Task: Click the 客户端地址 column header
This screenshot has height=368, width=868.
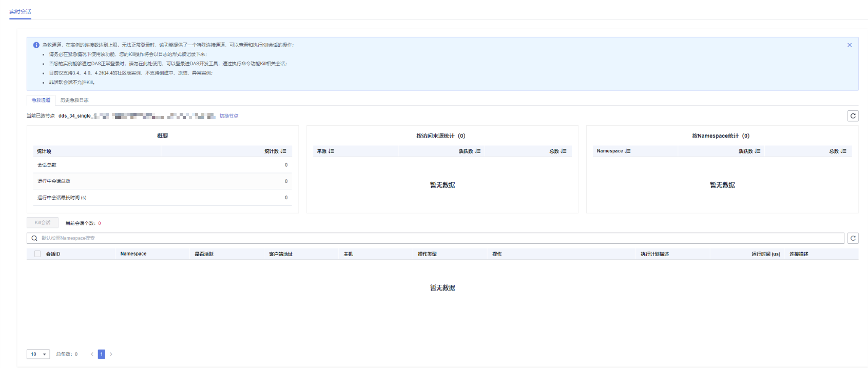Action: [x=281, y=254]
